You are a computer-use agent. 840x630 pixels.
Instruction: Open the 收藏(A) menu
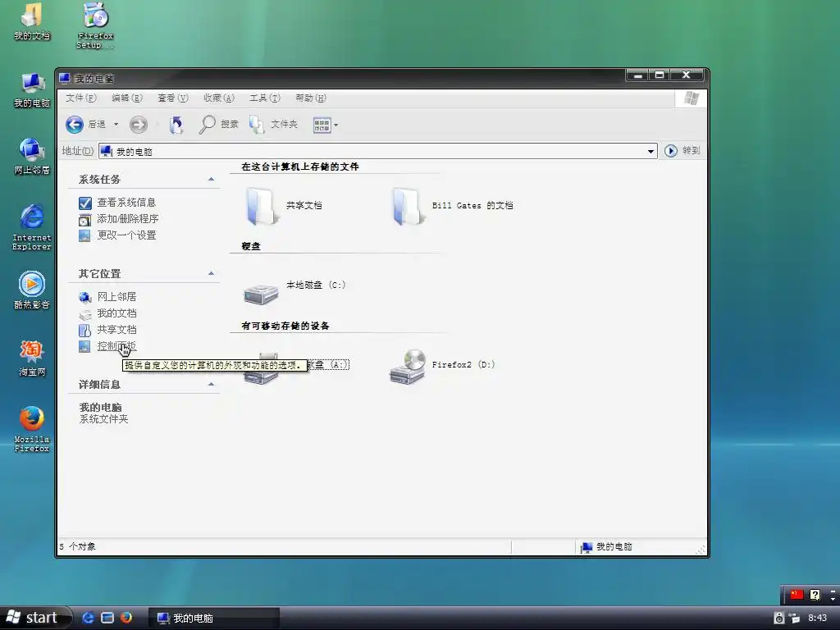coord(218,98)
